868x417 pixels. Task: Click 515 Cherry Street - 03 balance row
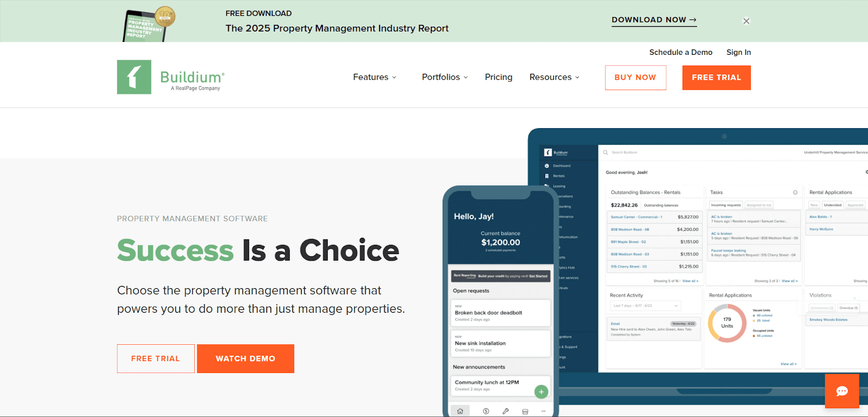654,267
